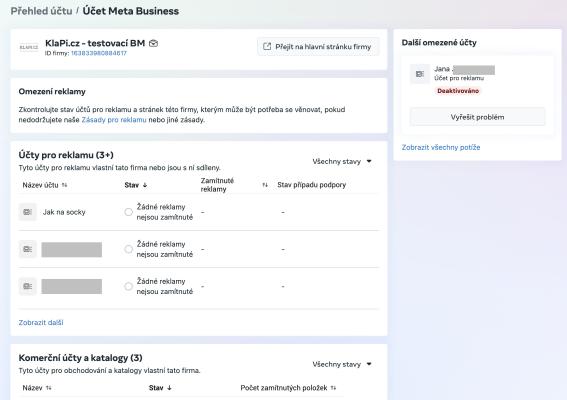
Task: Click Zobrazit další link
Action: 41,323
